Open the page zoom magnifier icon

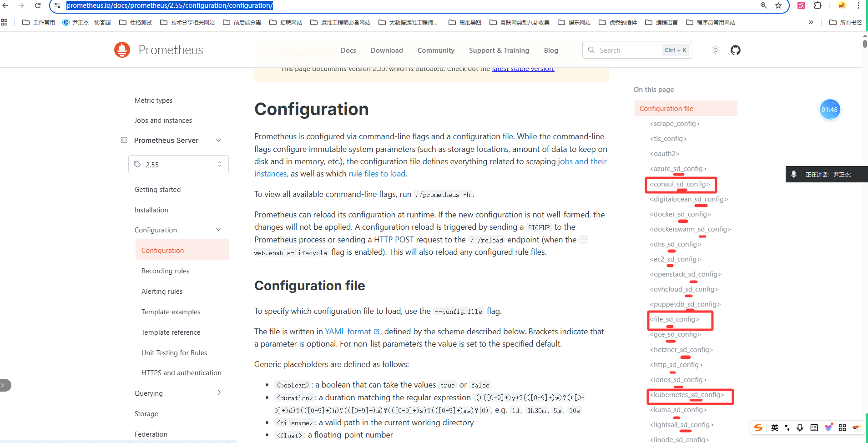tap(764, 5)
